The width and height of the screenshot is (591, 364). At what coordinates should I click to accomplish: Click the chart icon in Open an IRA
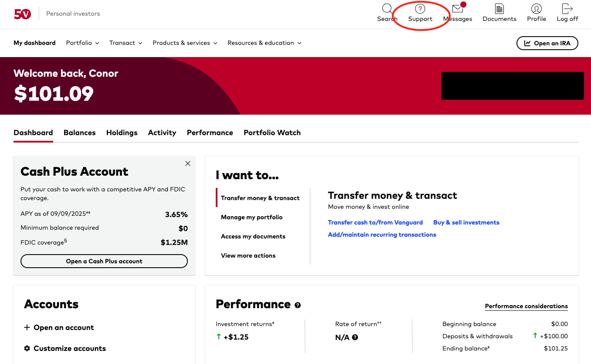pos(527,43)
